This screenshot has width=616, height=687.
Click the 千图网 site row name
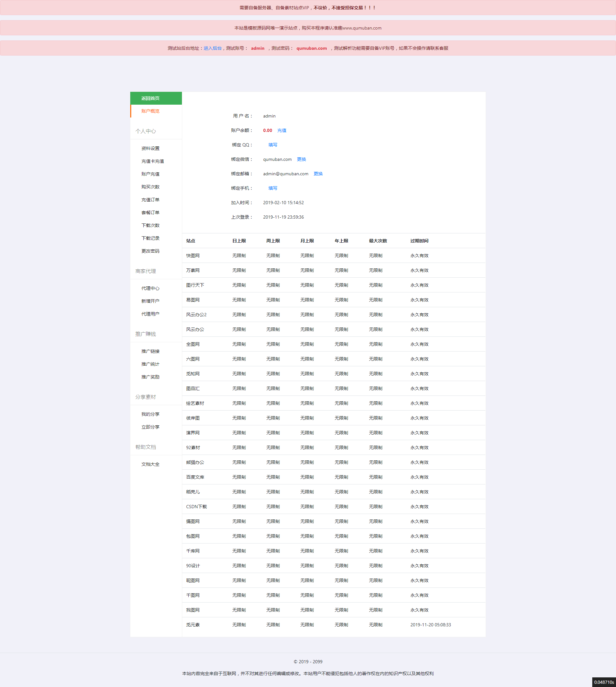tap(193, 595)
